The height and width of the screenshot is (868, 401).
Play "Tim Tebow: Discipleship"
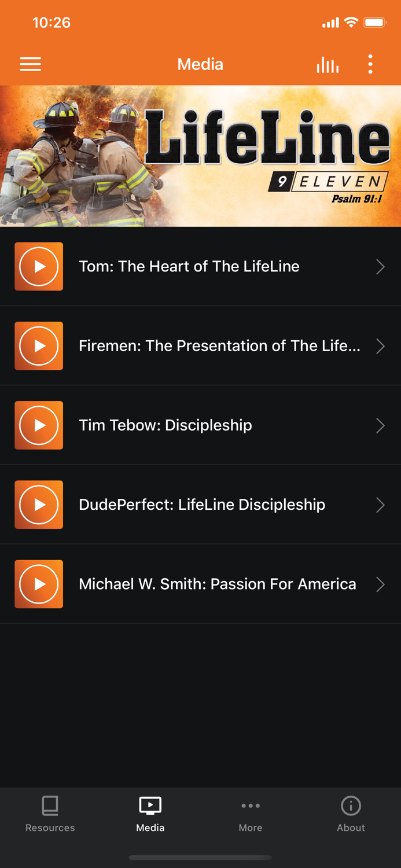point(38,425)
